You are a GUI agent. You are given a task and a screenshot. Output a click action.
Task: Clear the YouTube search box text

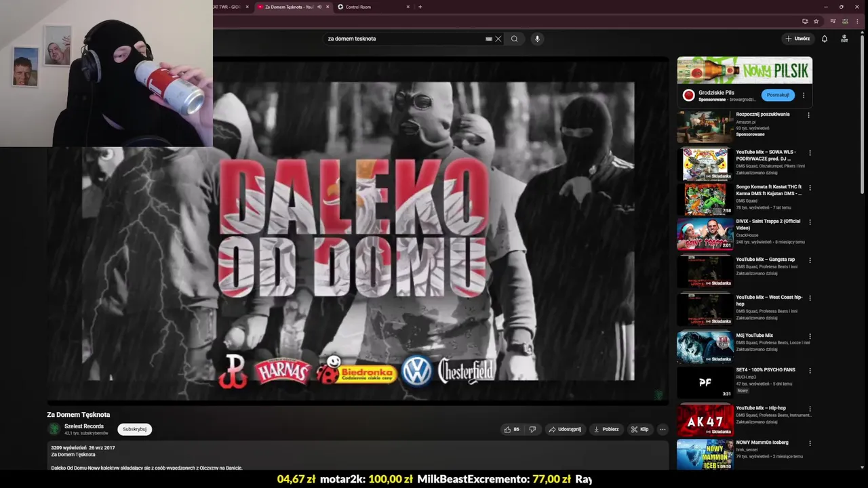click(498, 39)
